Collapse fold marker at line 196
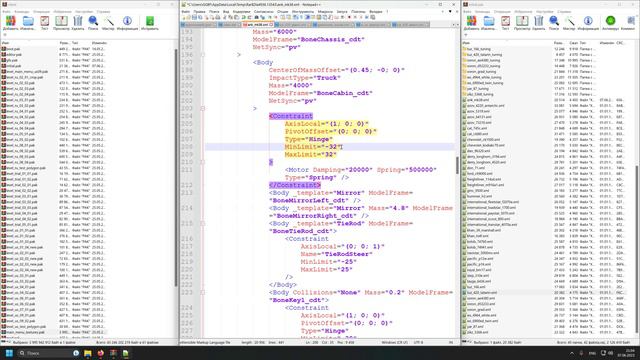 pos(202,55)
